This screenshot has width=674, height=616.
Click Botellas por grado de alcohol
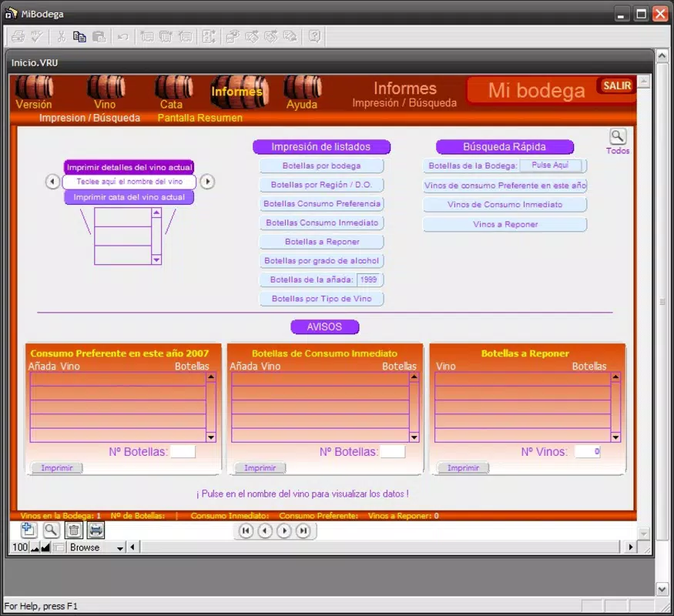click(321, 261)
